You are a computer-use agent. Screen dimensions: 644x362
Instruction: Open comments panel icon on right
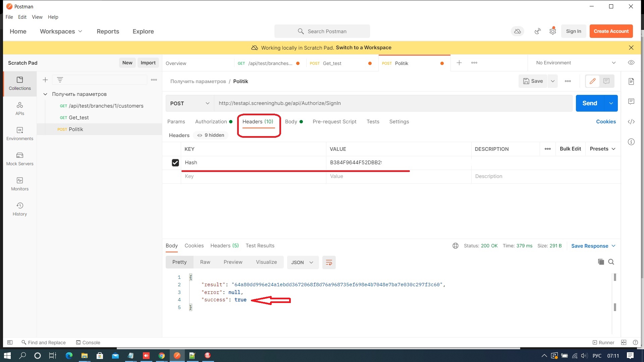tap(631, 102)
